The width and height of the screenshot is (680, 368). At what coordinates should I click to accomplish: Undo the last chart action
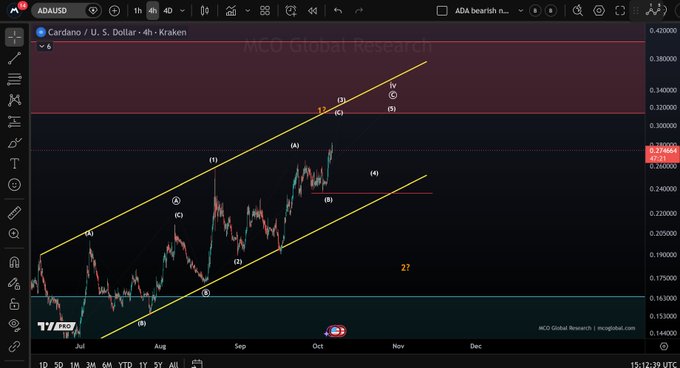tap(338, 11)
